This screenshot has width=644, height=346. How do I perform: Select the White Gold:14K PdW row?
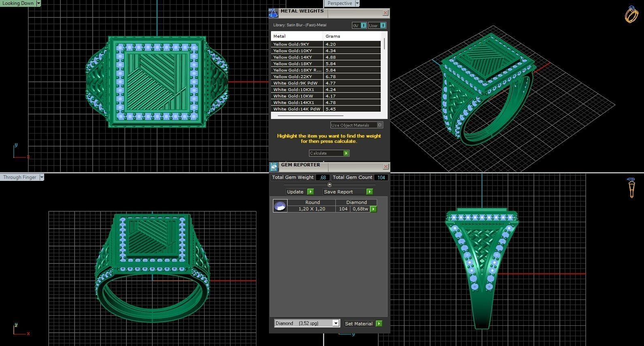coord(326,109)
